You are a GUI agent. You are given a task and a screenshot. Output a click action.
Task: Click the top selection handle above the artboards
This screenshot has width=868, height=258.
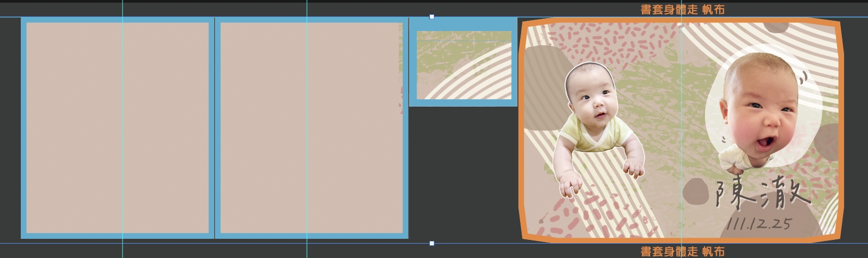pyautogui.click(x=432, y=17)
